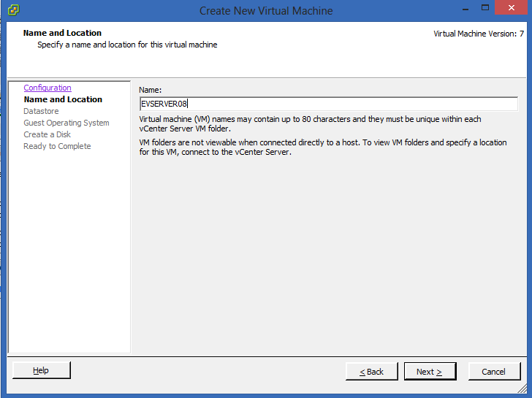Screen dimensions: 532x398
Task: Click the window resize grip in the corner
Action: coord(522,388)
